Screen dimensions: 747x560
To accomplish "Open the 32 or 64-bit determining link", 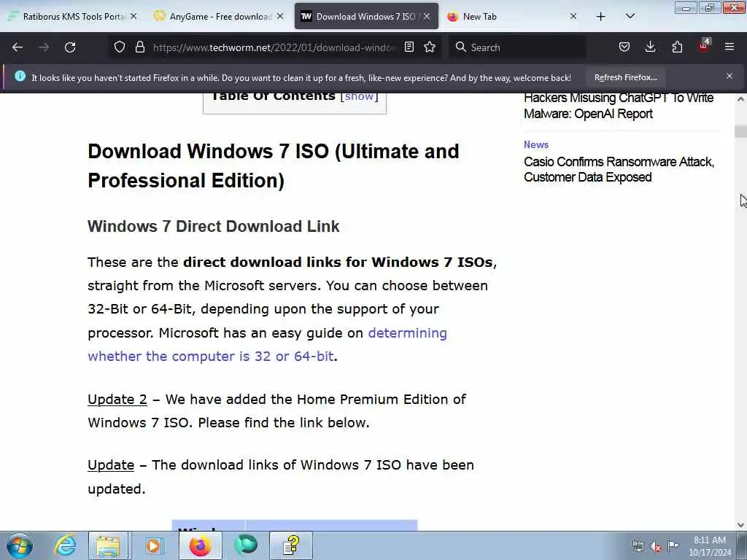I will coord(267,344).
